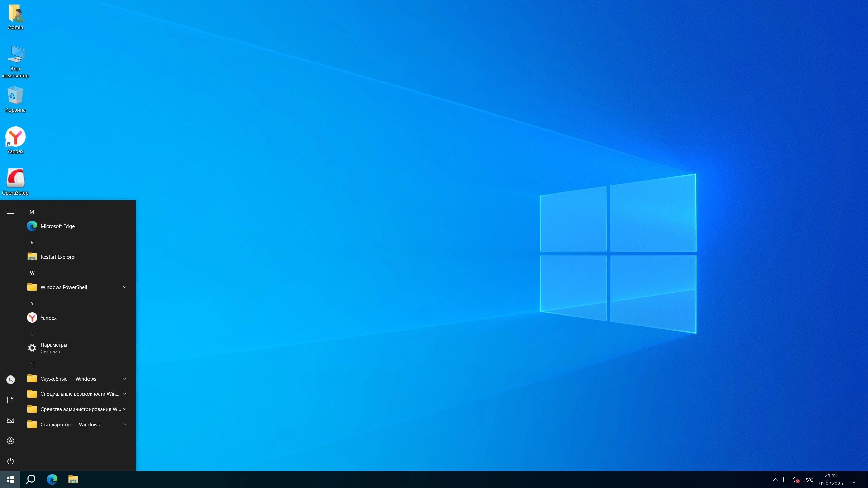Open Settings gear in Start sidebar
Screen dimensions: 868x488
point(11,441)
